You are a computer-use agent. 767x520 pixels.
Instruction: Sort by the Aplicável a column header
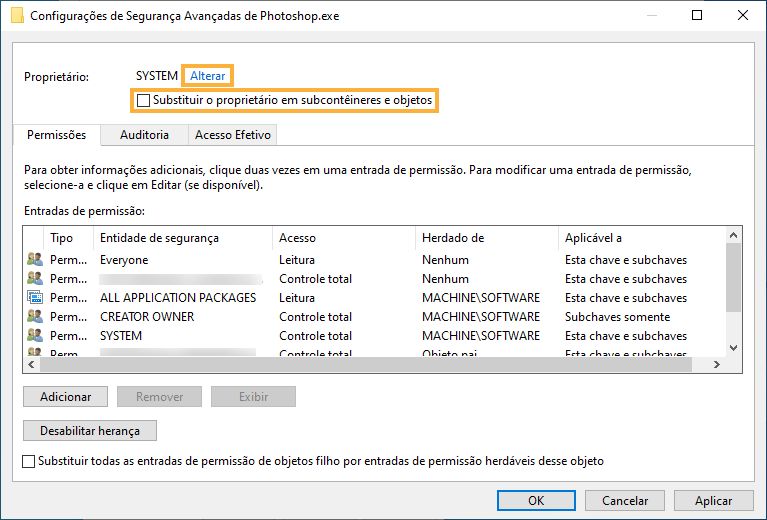point(641,238)
